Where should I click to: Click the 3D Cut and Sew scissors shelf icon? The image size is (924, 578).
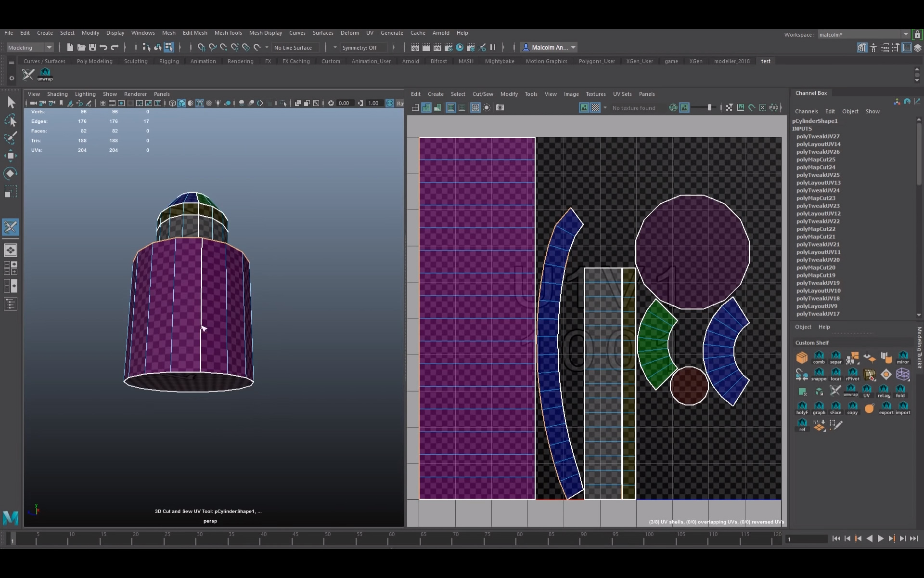pos(28,74)
